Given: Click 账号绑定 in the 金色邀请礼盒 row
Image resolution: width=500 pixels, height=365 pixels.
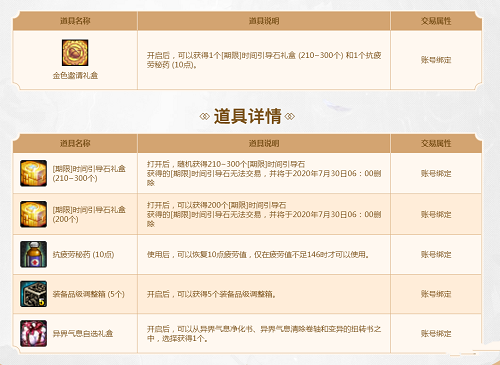Looking at the screenshot, I should [x=436, y=60].
